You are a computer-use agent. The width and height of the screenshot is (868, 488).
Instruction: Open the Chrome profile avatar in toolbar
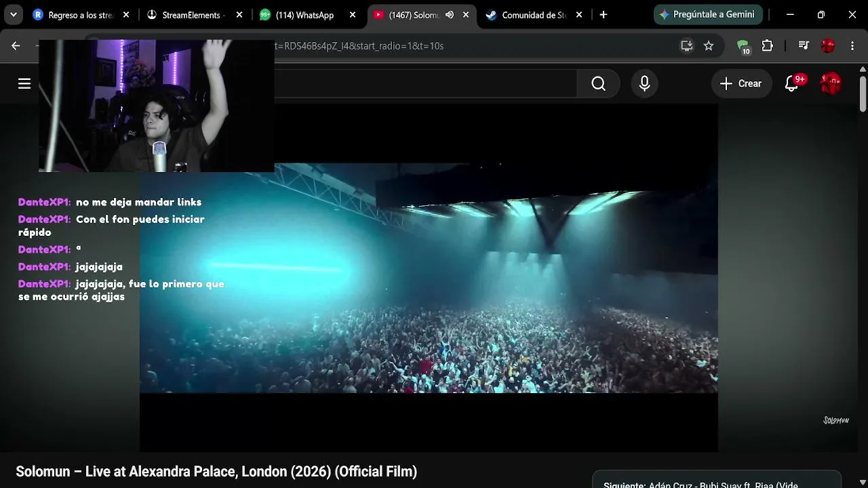828,45
